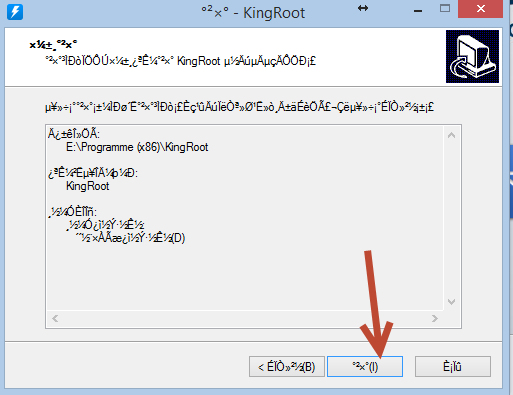Screen dimensions: 513x395
Task: Click the horizontal scroll-right arrow
Action: click(x=435, y=318)
